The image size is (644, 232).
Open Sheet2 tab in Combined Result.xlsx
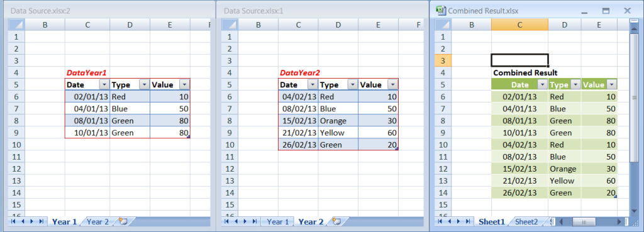526,222
